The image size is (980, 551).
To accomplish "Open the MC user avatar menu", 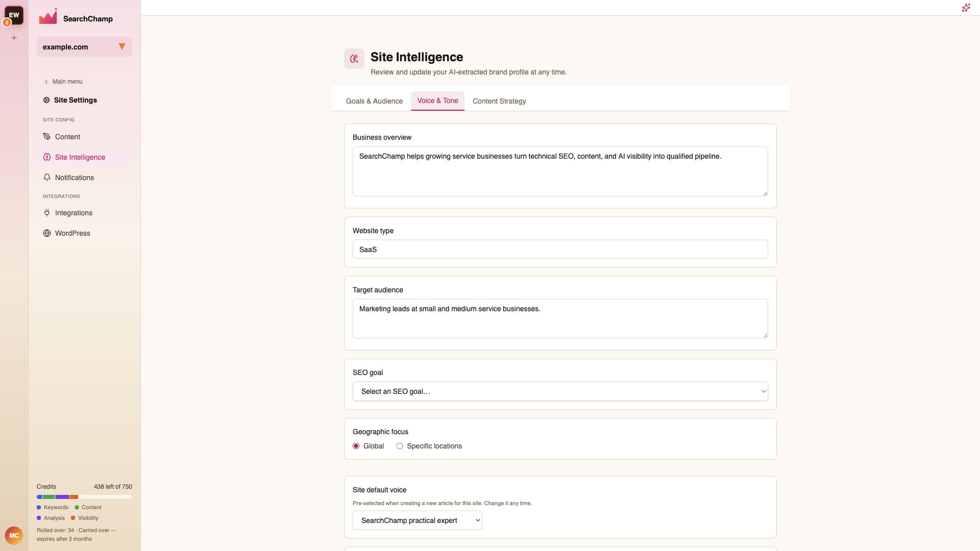I will tap(14, 536).
